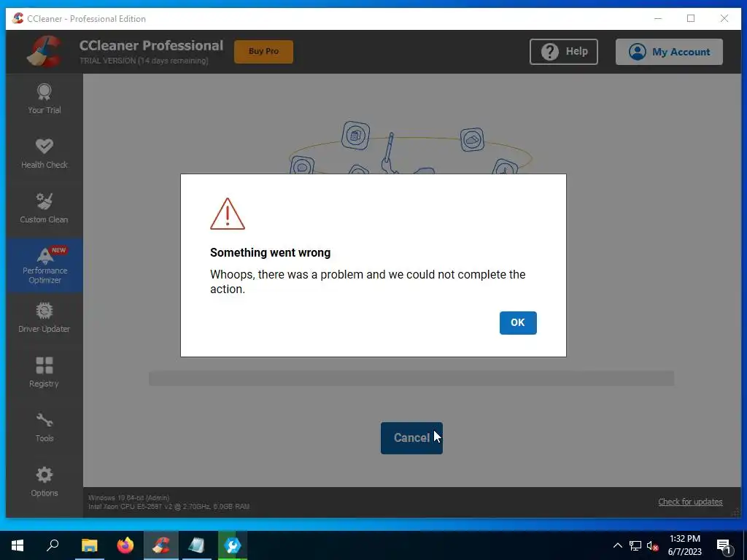This screenshot has width=747, height=560.
Task: Open the Tools wrench section
Action: (x=44, y=427)
